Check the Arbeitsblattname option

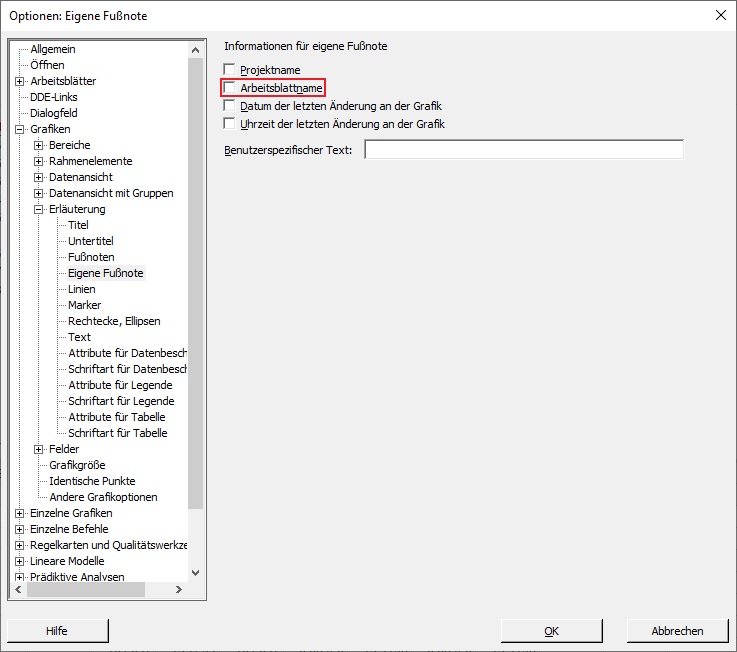click(229, 87)
